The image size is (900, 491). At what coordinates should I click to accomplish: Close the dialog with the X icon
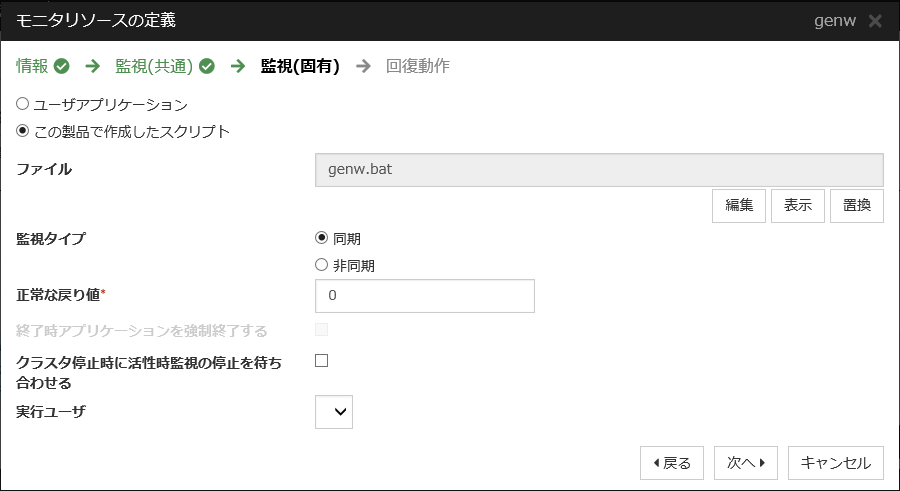[x=875, y=21]
